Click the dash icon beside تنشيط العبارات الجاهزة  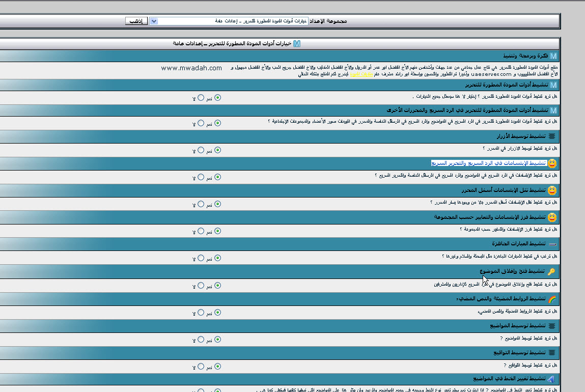(x=552, y=244)
